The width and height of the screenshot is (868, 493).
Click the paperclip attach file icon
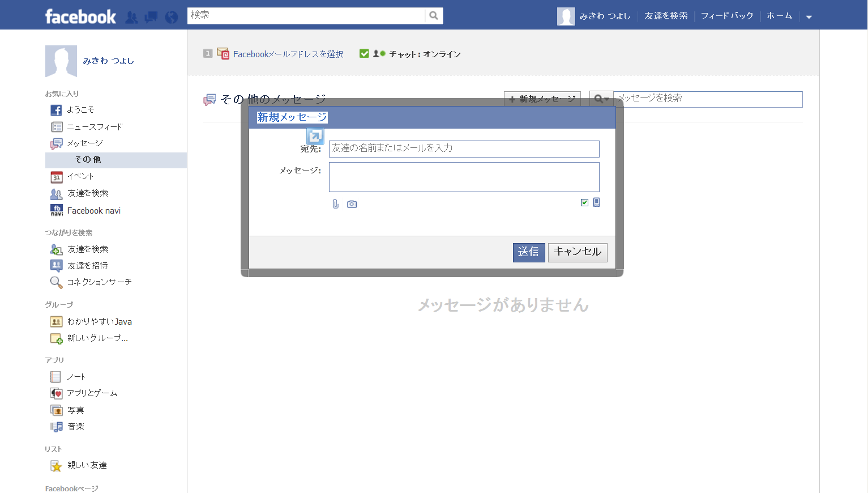click(335, 204)
